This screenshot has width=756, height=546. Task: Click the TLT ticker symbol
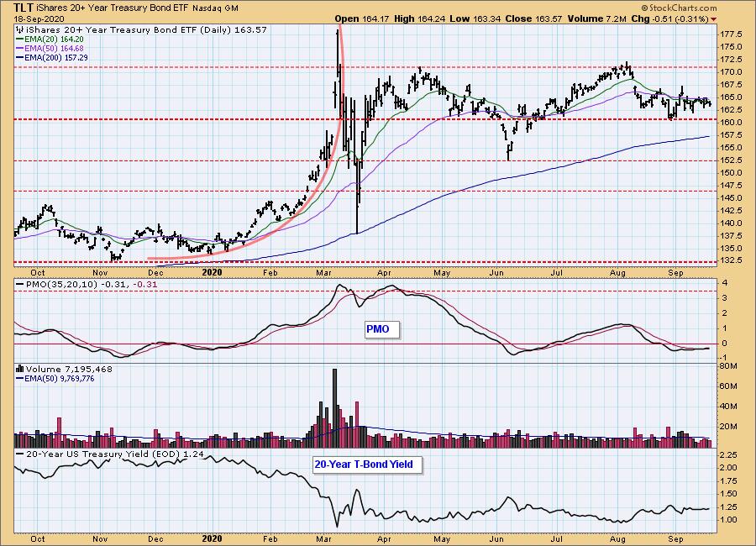[x=24, y=8]
